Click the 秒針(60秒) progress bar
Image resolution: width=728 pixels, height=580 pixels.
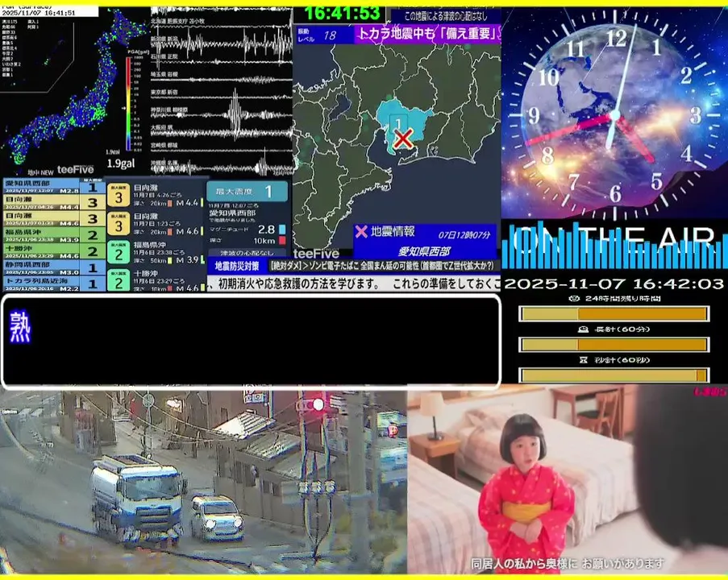pos(614,375)
